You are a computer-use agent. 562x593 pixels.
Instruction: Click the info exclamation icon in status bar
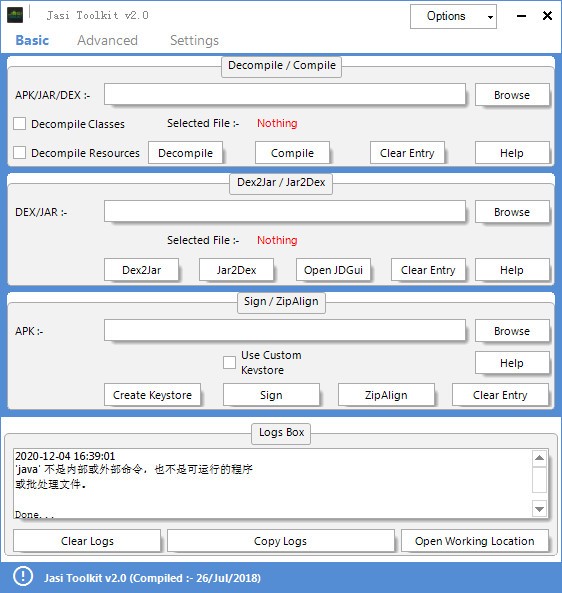pos(23,577)
